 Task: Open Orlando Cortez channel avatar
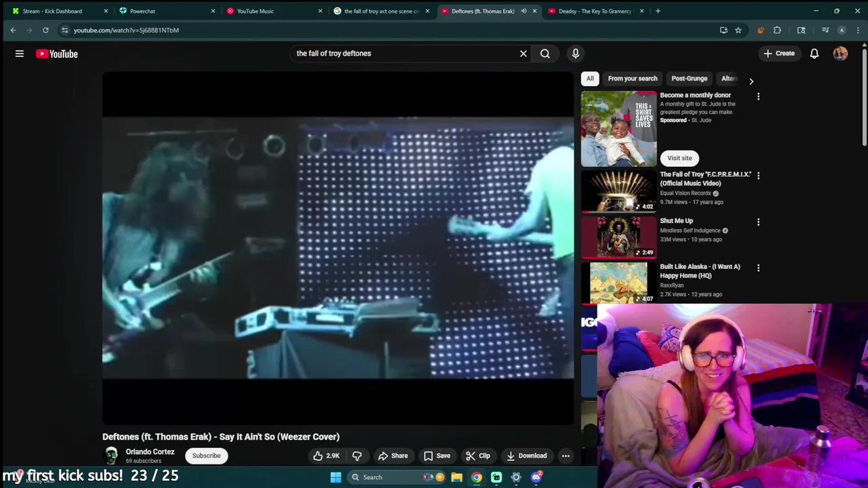111,455
